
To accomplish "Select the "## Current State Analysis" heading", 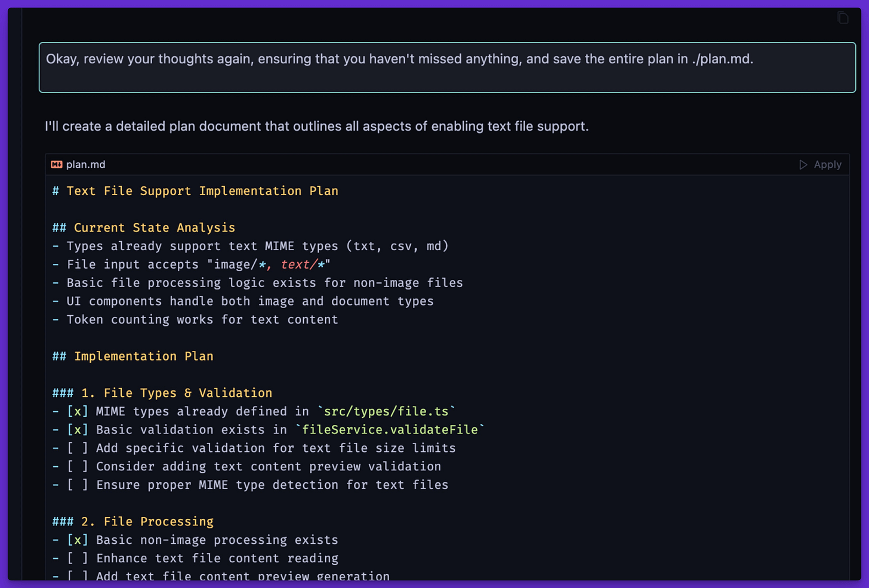I will coord(143,227).
